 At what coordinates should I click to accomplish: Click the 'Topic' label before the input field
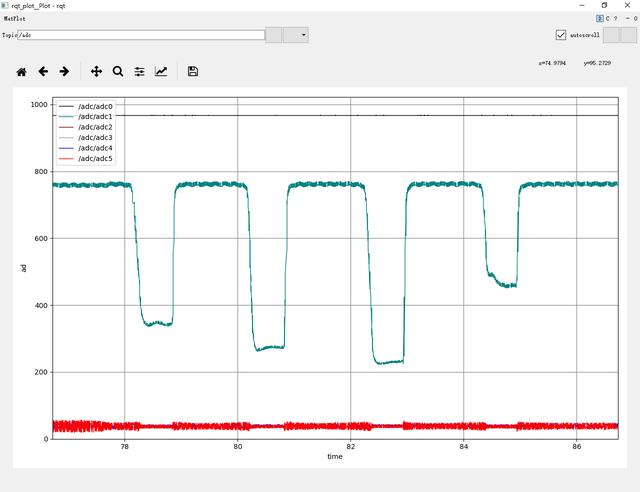coord(9,35)
